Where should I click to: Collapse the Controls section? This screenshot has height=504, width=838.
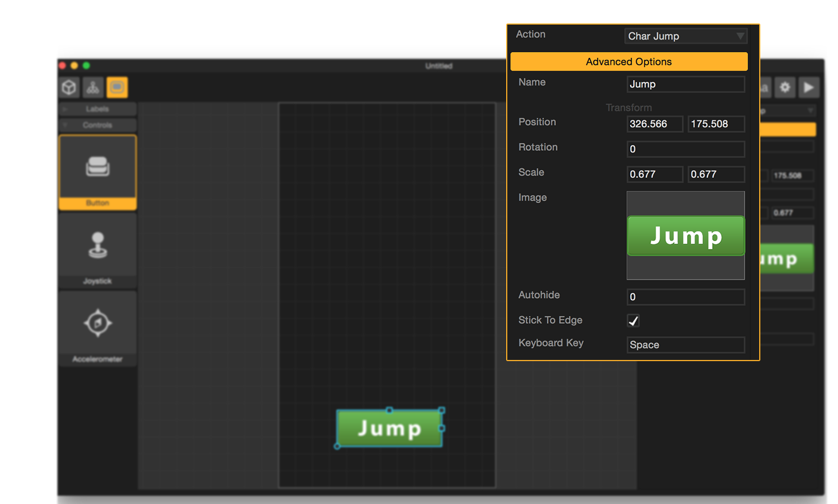[97, 125]
